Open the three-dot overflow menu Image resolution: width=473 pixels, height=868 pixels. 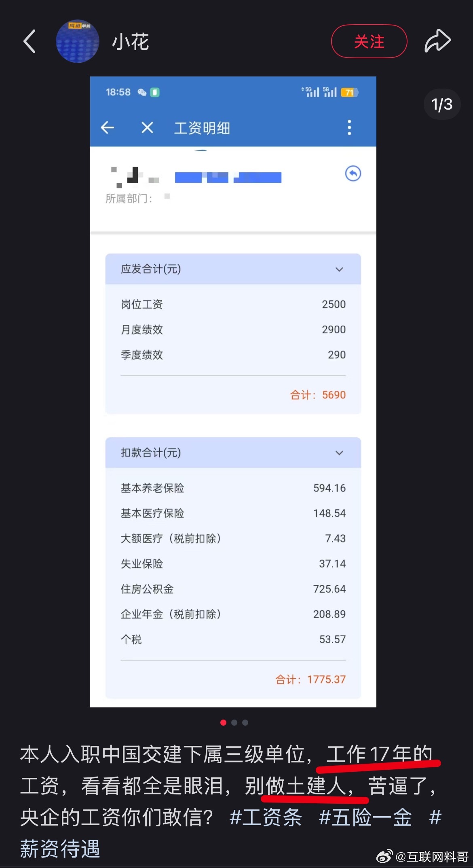[349, 128]
